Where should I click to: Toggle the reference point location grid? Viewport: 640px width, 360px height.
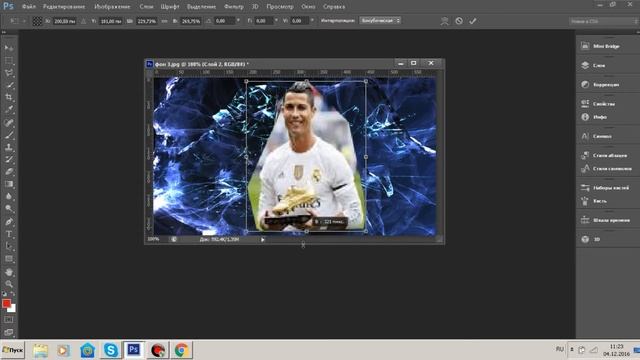coord(37,21)
